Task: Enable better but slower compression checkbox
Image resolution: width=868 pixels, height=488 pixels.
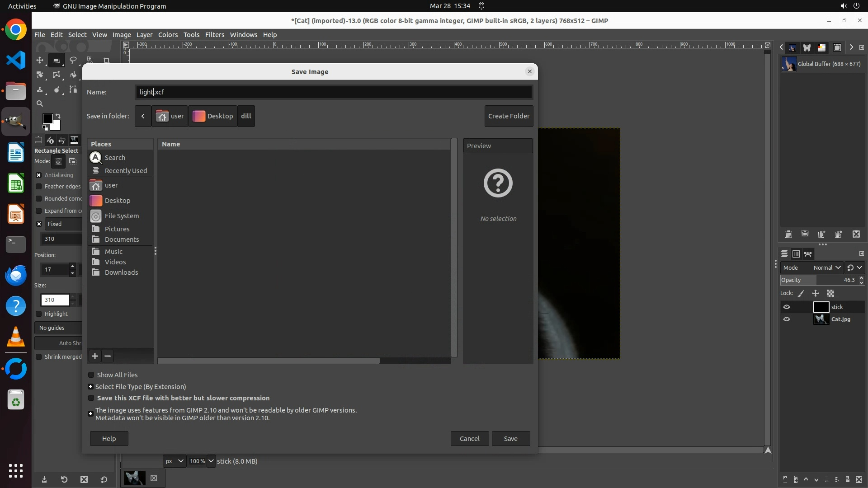Action: (91, 398)
